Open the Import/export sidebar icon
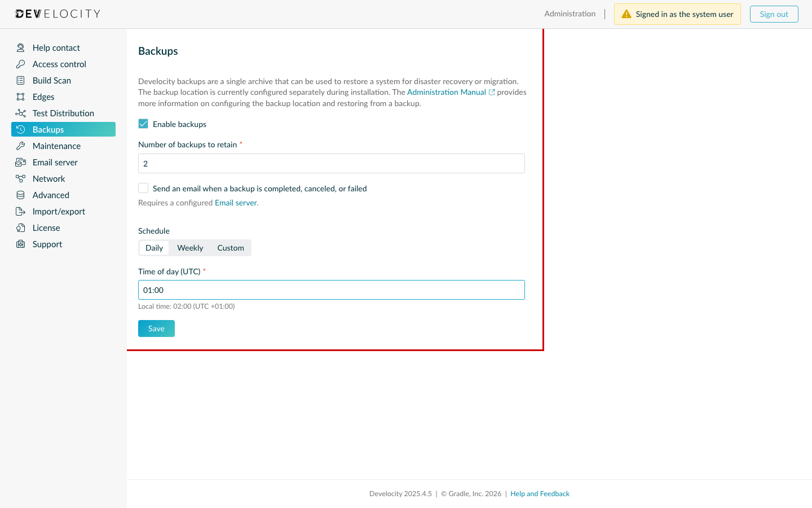Image resolution: width=812 pixels, height=508 pixels. click(20, 211)
